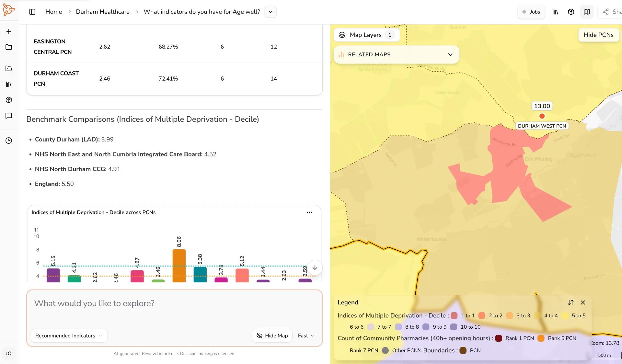The image size is (622, 364).
Task: Click EASINGTON CENTRAL PCN row name
Action: [52, 47]
